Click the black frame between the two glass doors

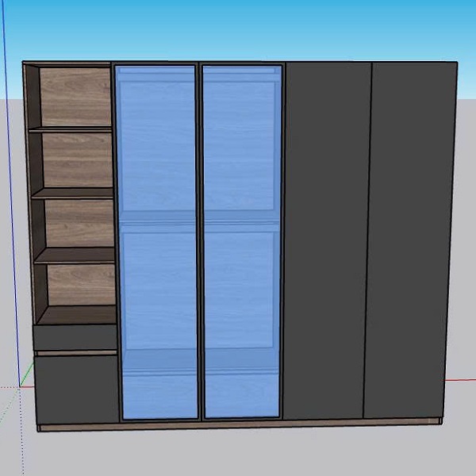pos(199,238)
